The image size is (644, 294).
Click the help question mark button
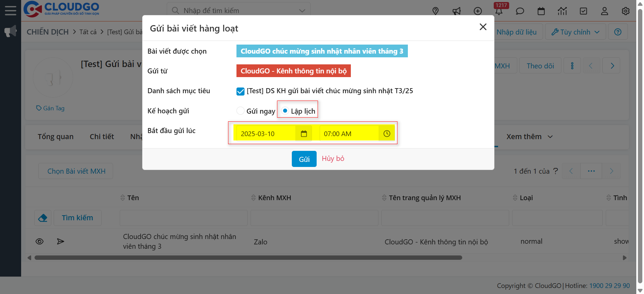[618, 32]
